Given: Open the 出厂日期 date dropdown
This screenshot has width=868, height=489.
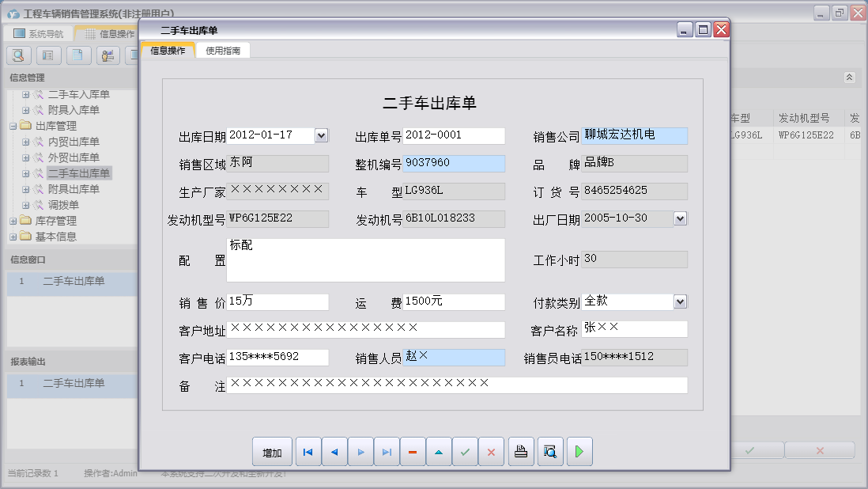Looking at the screenshot, I should [681, 218].
